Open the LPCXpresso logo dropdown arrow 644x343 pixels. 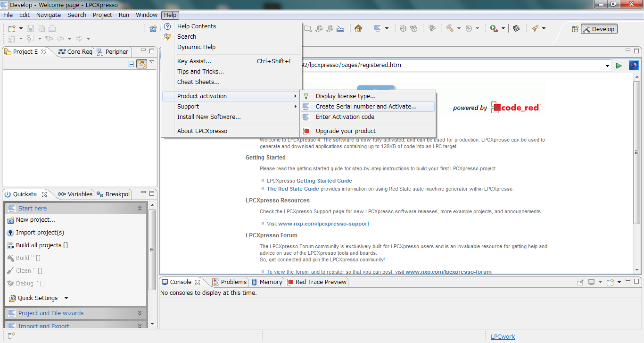point(387,29)
